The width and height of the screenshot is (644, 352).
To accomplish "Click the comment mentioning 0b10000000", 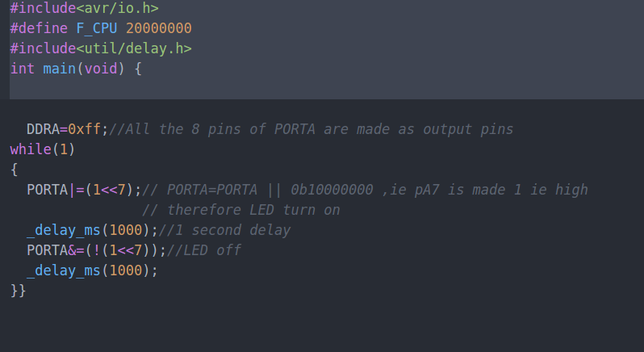I will [365, 190].
